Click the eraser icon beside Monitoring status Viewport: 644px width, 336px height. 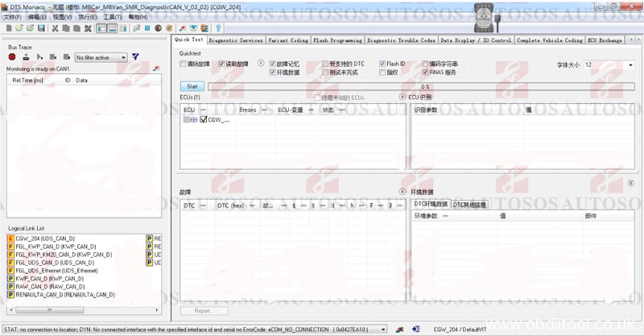[155, 68]
